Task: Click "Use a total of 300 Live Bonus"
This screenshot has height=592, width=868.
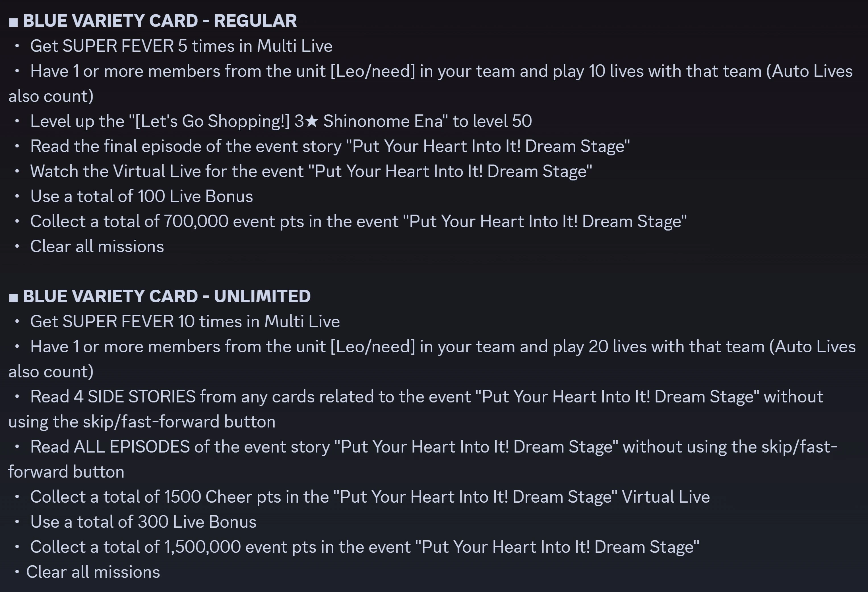Action: click(x=143, y=522)
